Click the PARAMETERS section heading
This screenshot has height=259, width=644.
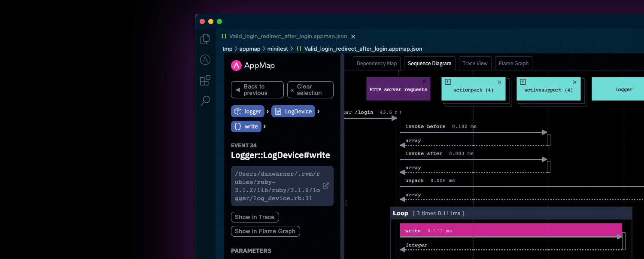[x=251, y=250]
